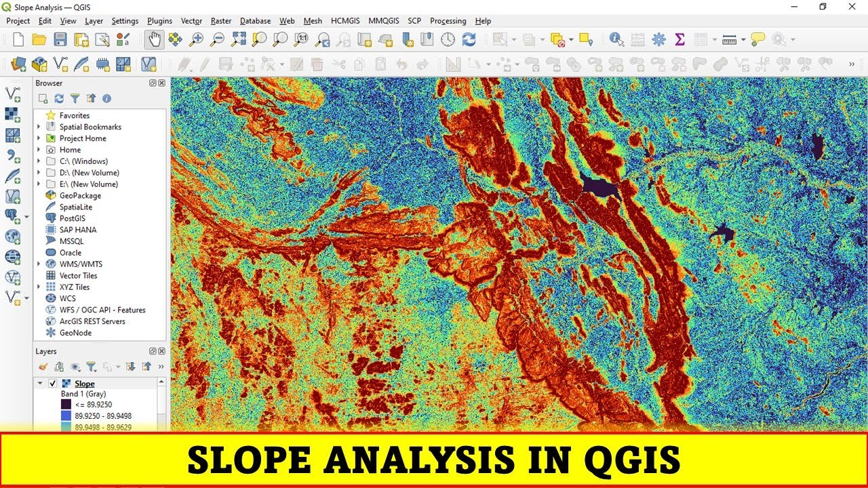
Task: Select WFS / OGC API - Features entry
Action: click(x=102, y=310)
